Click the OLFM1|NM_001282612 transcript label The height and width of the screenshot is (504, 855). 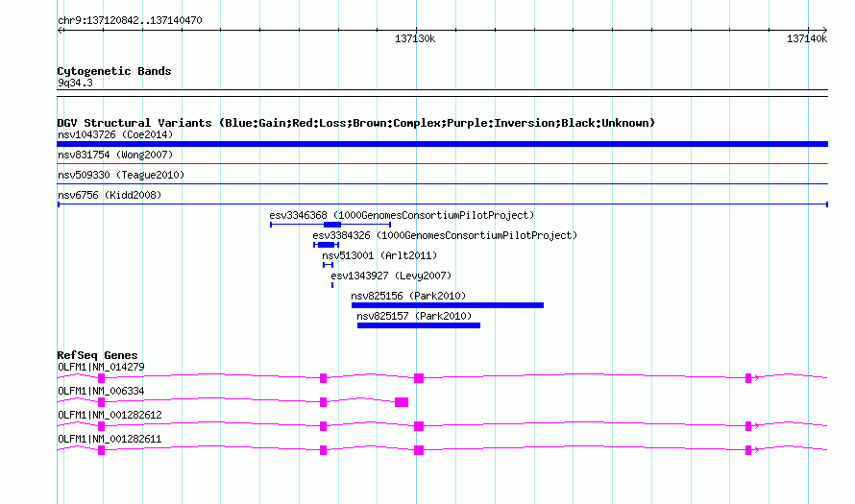[110, 415]
